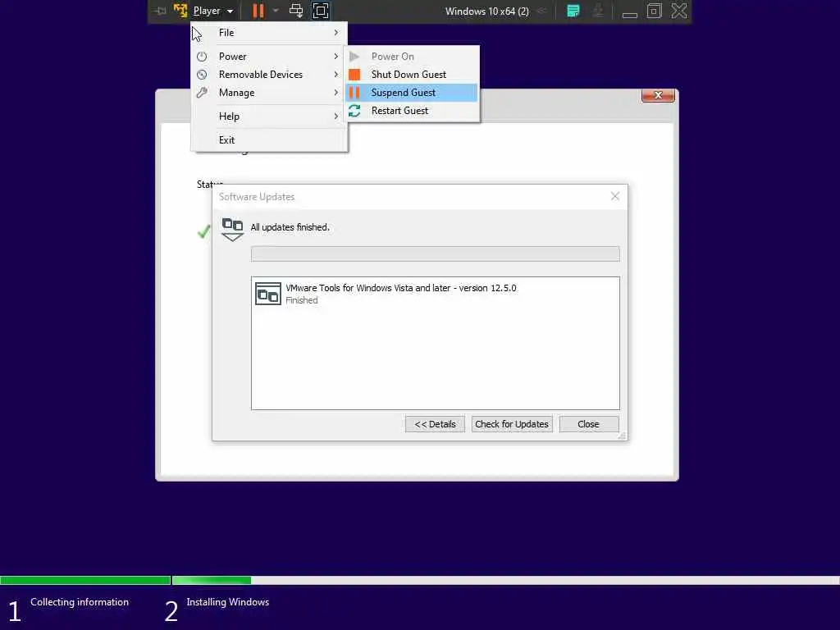The width and height of the screenshot is (840, 630).
Task: Select Restart Guest option
Action: (x=412, y=111)
